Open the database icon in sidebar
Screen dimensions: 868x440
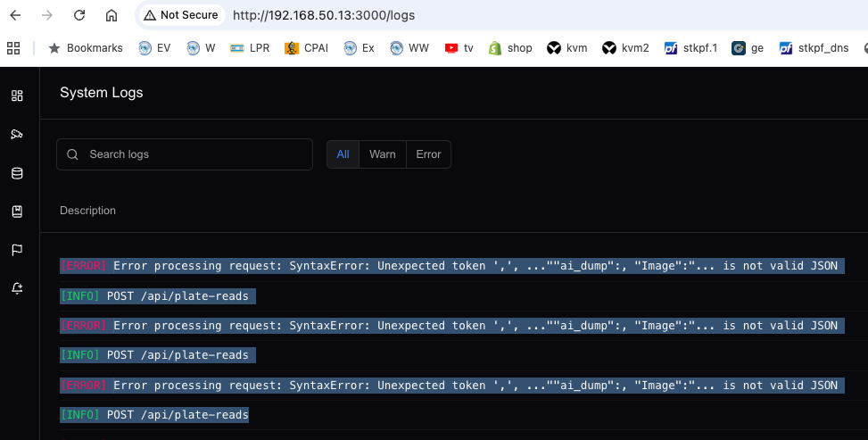pyautogui.click(x=17, y=173)
